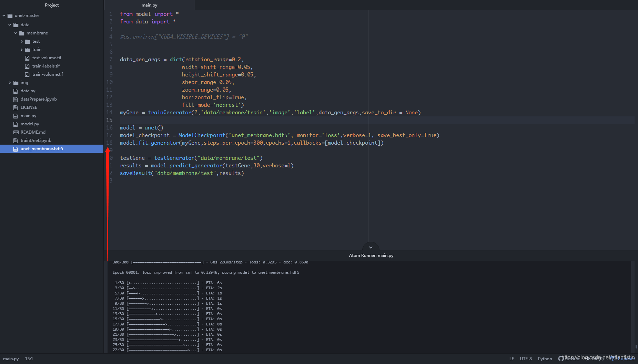Click the 'Epoch 00001' output line

tap(206, 272)
